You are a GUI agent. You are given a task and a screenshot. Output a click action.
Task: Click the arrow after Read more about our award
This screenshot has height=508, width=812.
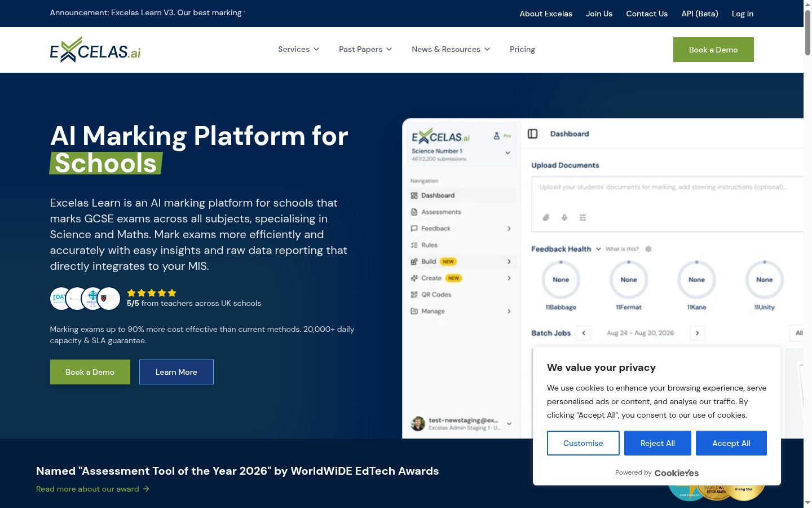(x=146, y=489)
